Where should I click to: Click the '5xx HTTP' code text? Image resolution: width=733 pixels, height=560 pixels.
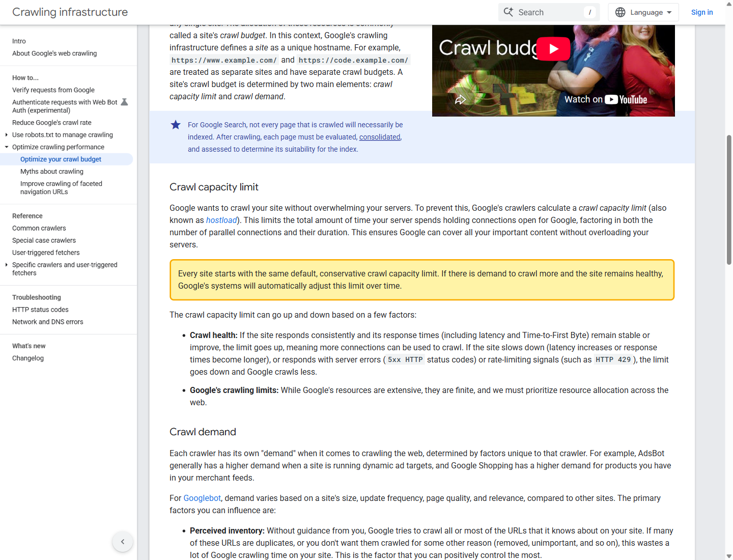pyautogui.click(x=405, y=360)
